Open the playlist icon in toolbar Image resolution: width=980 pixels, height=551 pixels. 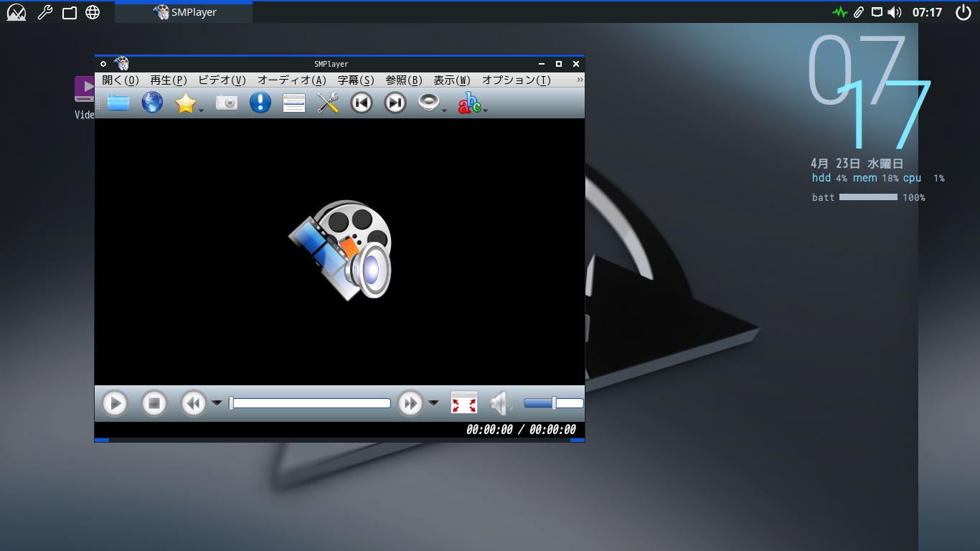click(x=294, y=103)
